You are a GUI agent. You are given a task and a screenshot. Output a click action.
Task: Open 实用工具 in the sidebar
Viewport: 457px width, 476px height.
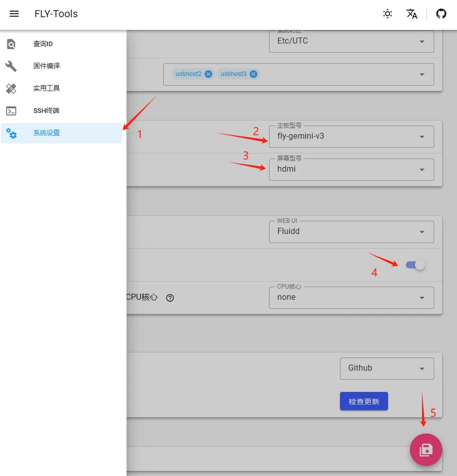[x=47, y=88]
